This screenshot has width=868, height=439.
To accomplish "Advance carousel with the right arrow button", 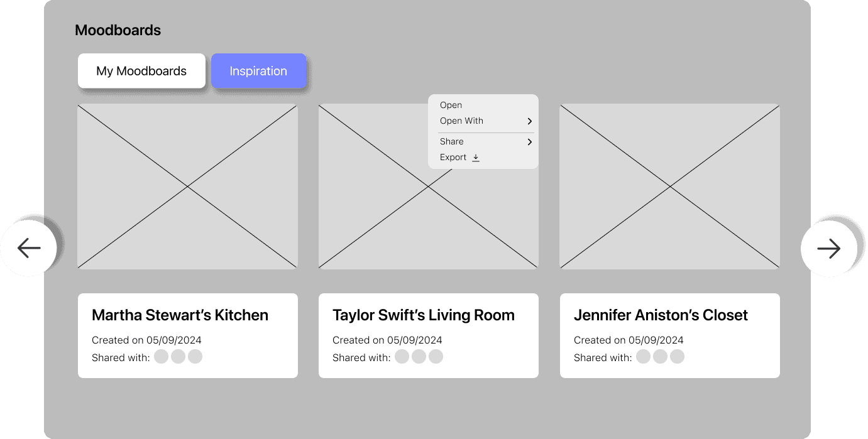I will click(x=828, y=249).
